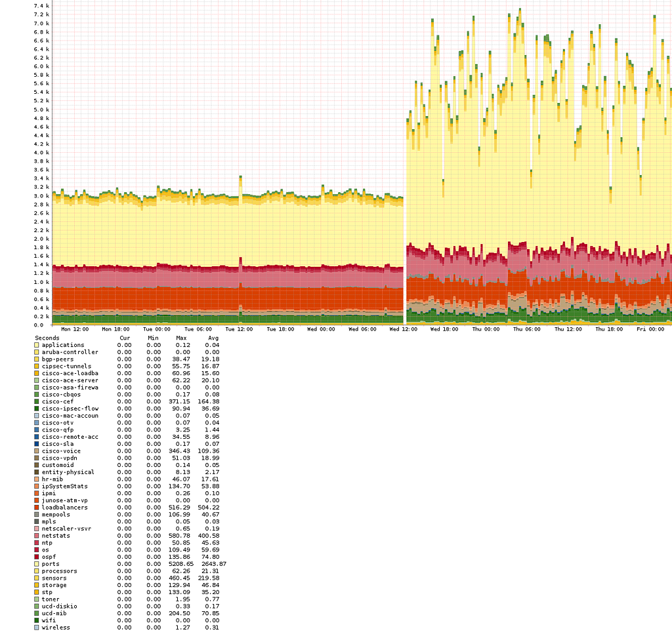Click the loadbalancers legend color swatch
The width and height of the screenshot is (672, 642).
[x=37, y=507]
